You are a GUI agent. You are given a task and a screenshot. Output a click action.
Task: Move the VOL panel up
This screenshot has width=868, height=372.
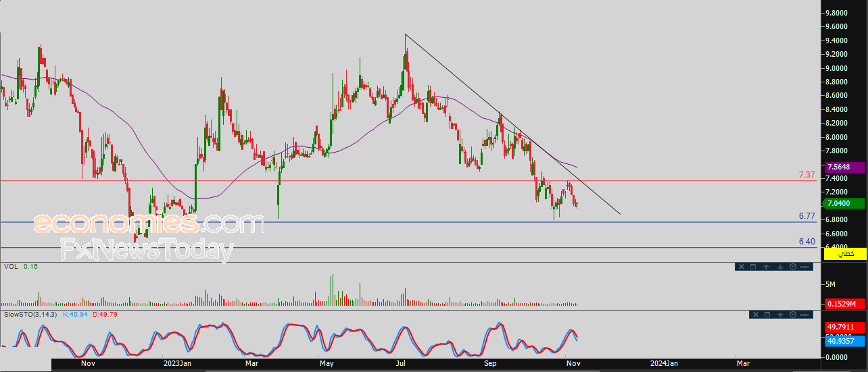[x=767, y=267]
